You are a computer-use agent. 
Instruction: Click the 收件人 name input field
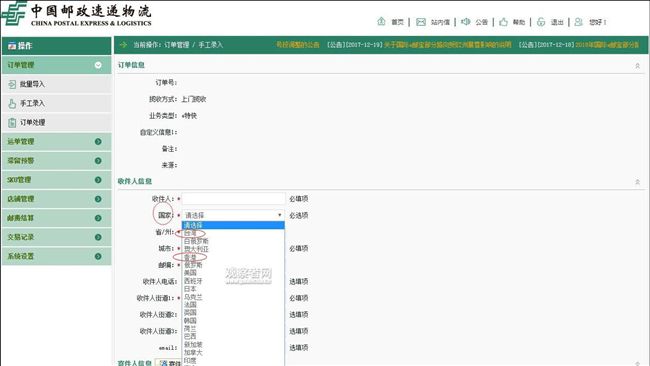(233, 199)
